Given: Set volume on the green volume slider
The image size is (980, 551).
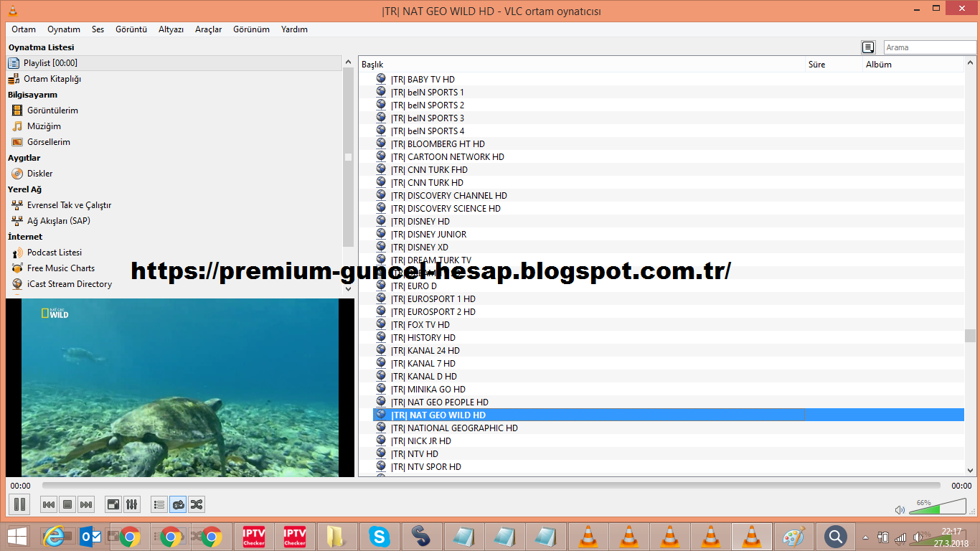Looking at the screenshot, I should 937,507.
